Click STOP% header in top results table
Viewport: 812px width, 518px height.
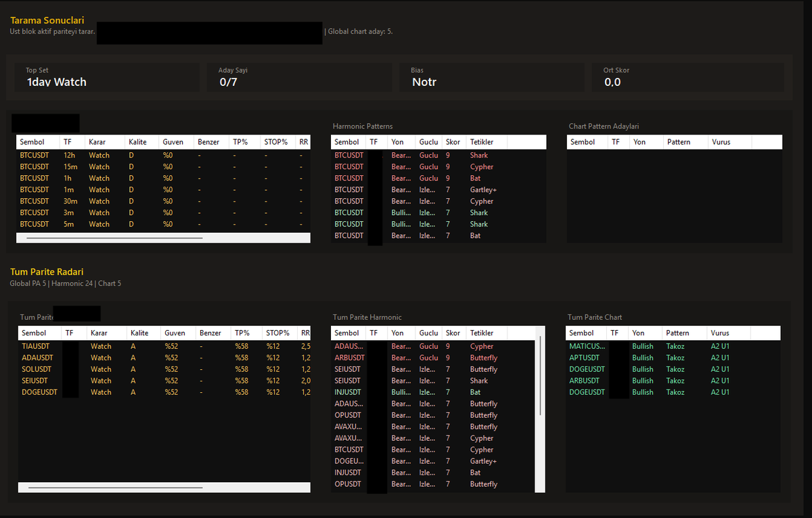[x=277, y=142]
